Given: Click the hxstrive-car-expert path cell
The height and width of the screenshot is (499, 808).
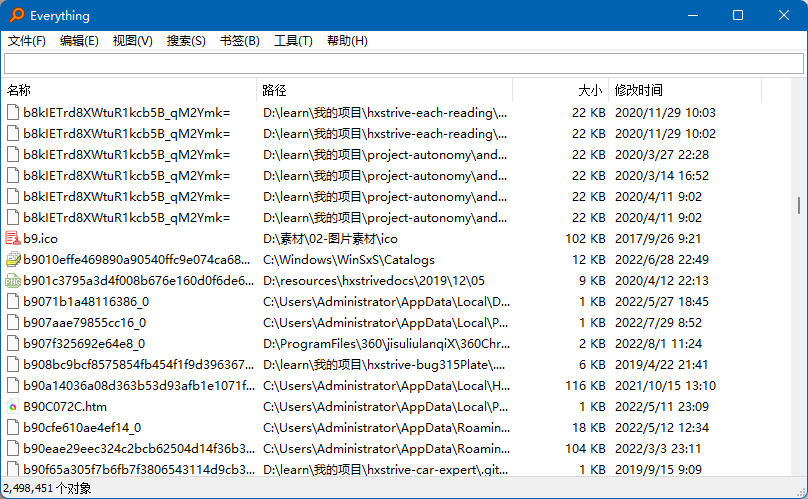Looking at the screenshot, I should (x=385, y=470).
